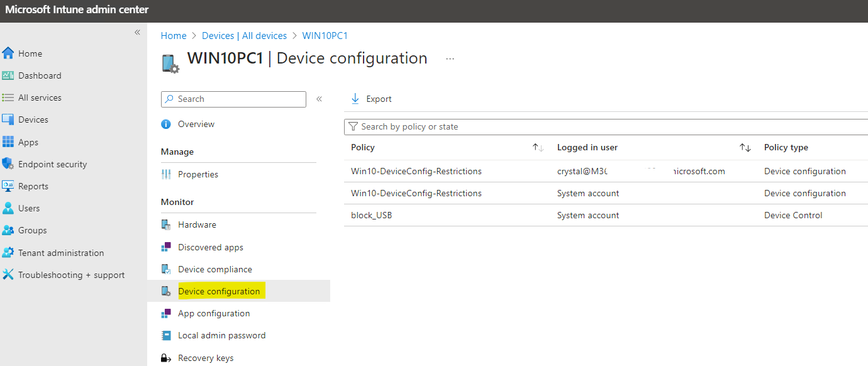868x366 pixels.
Task: Click the Local admin password icon
Action: 166,335
